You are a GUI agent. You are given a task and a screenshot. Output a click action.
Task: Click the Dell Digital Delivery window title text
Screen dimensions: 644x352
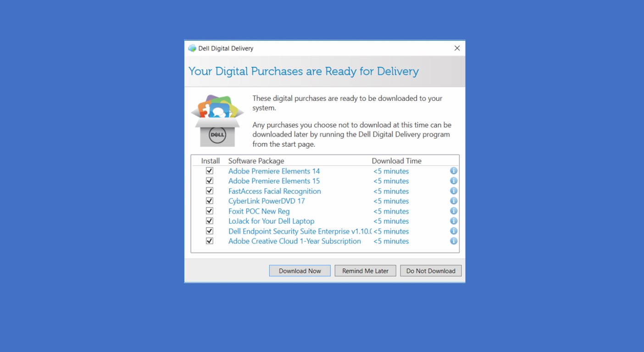click(226, 48)
